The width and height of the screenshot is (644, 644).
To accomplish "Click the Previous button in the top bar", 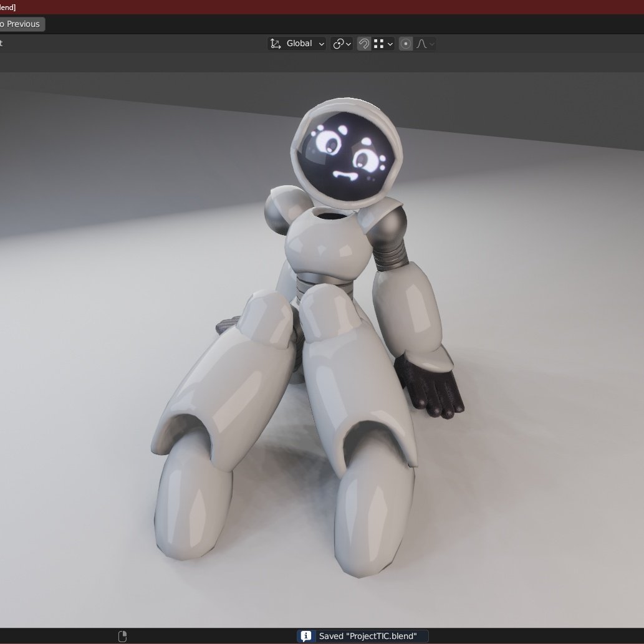I will 22,24.
